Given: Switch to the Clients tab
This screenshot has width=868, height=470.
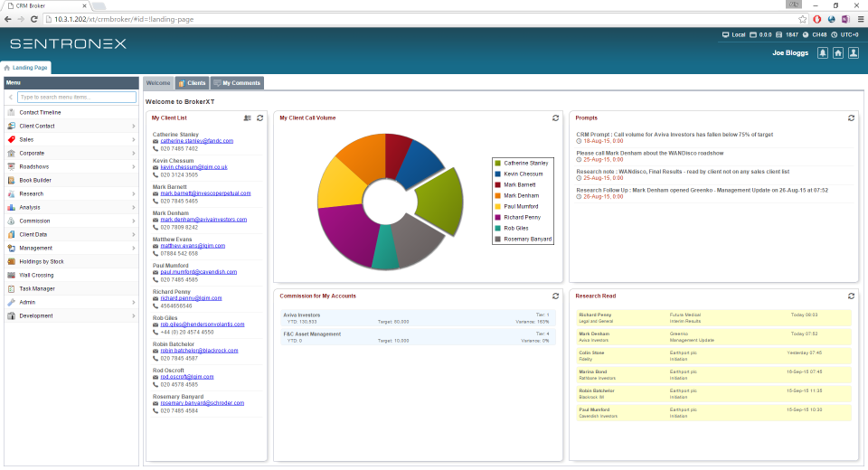Looking at the screenshot, I should tap(192, 83).
